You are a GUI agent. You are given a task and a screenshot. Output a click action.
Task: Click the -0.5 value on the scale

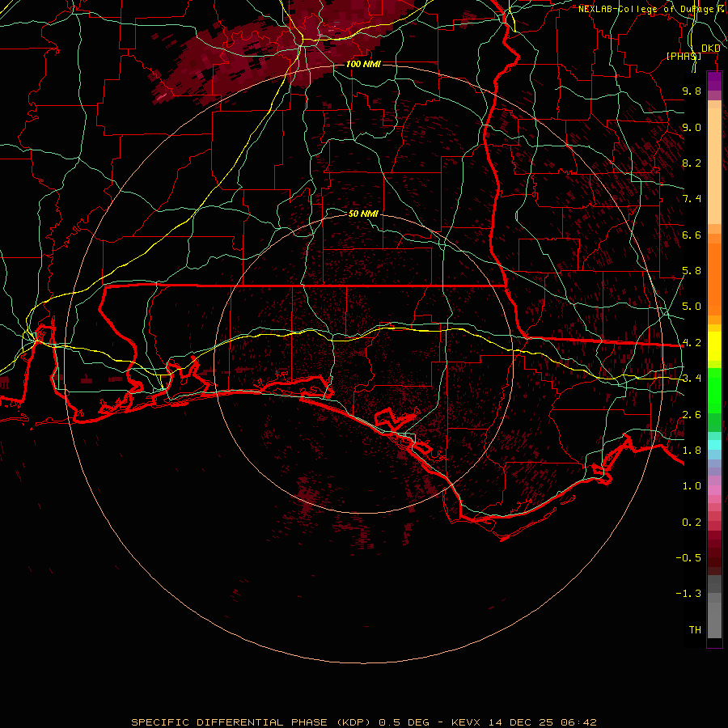688,558
